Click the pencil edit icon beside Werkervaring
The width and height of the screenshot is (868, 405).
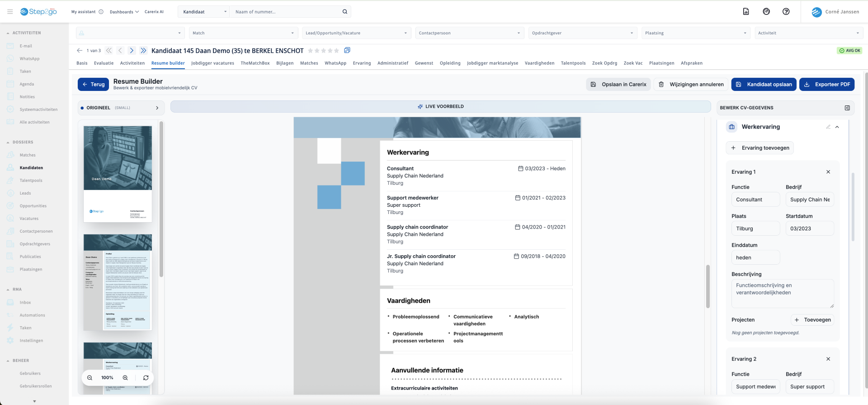point(828,127)
